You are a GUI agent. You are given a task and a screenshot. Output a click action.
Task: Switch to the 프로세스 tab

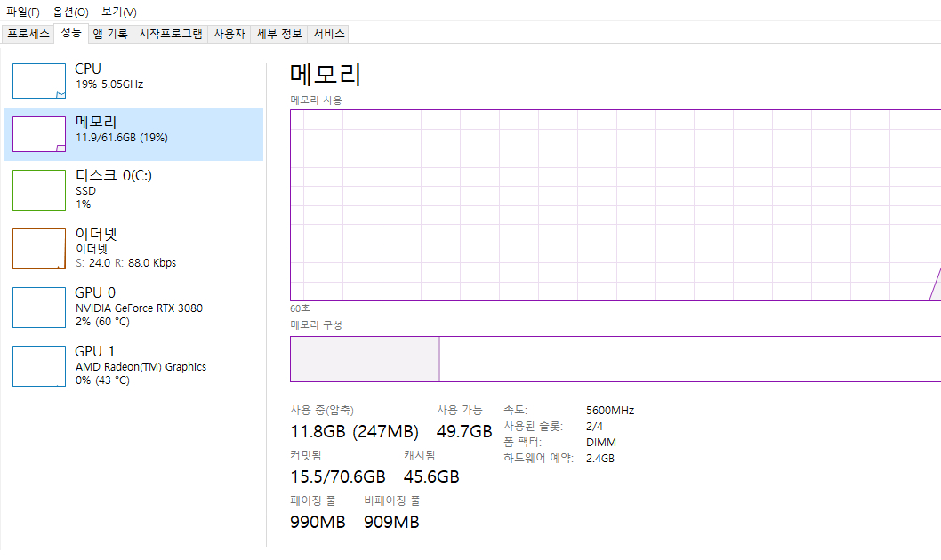pos(28,32)
